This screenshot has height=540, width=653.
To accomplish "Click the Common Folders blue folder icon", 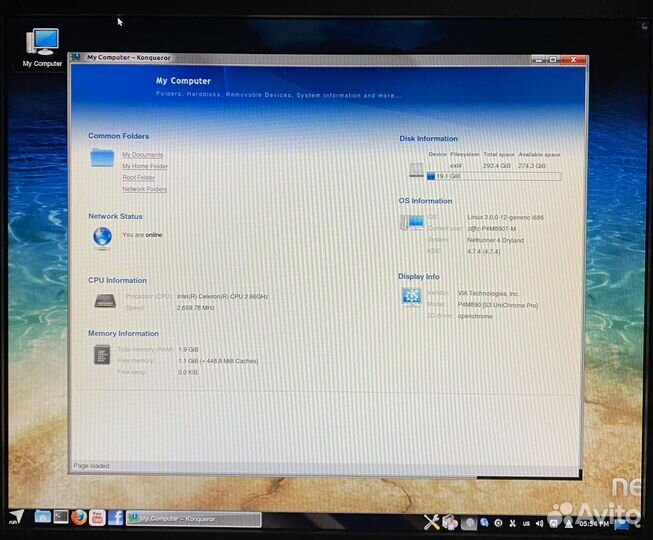I will pos(102,158).
